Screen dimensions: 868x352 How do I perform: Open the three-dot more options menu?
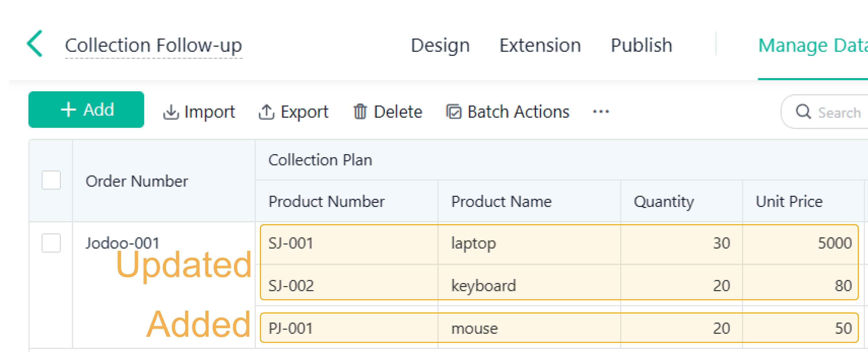point(601,112)
